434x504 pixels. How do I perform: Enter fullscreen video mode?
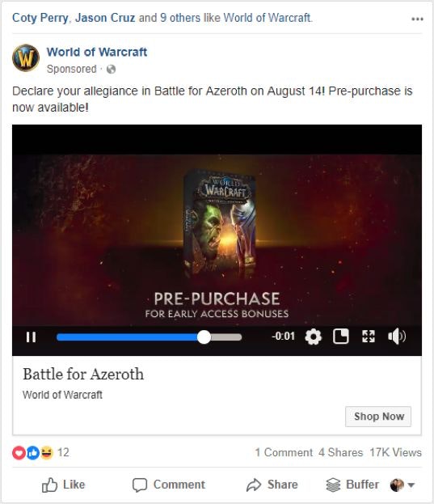coord(369,337)
